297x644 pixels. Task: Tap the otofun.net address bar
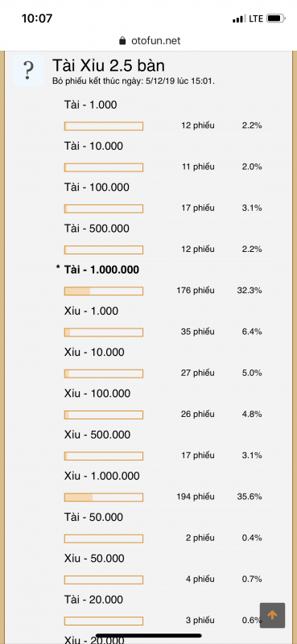tap(149, 41)
